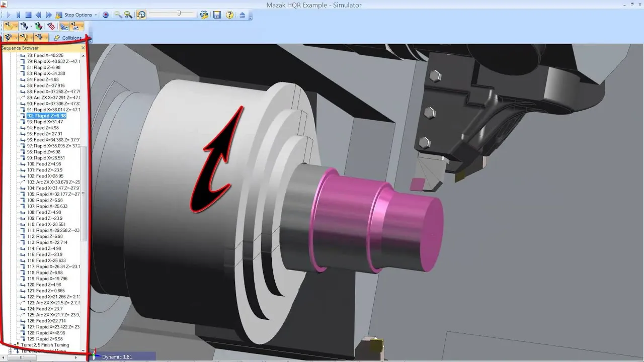Open dropdown arrow beside second view icon

point(31,26)
